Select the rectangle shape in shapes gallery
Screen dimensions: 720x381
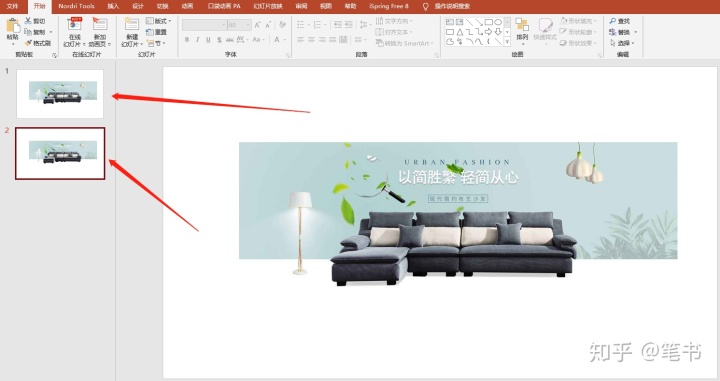489,22
